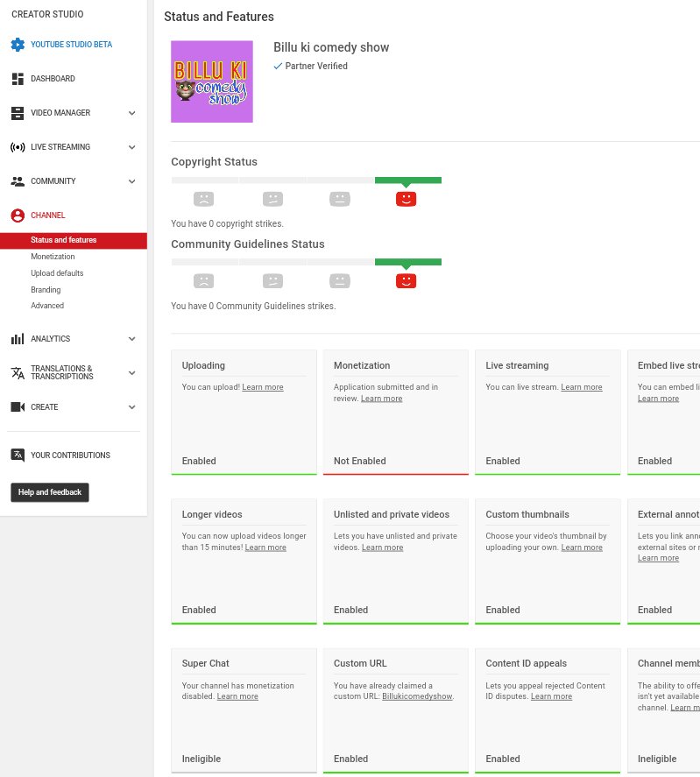Click Learn more in Monetization card
Viewport: 700px width, 777px height.
point(381,399)
